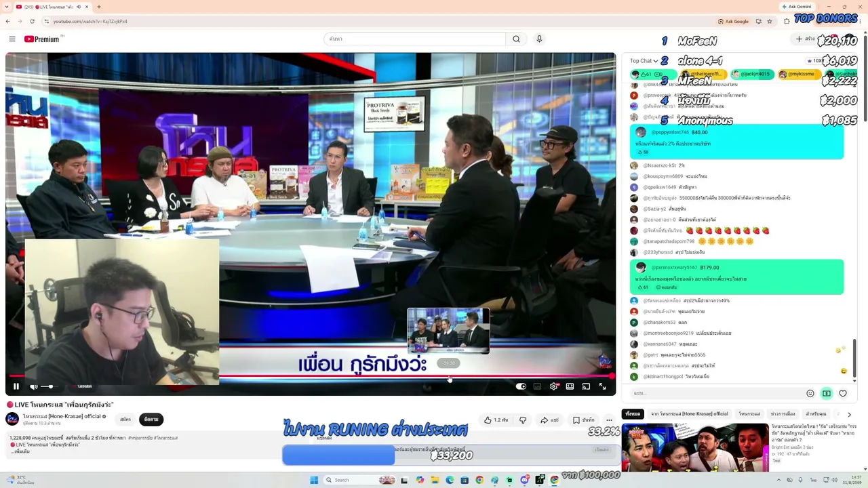Reload the browser page
This screenshot has width=868, height=488.
tap(32, 21)
